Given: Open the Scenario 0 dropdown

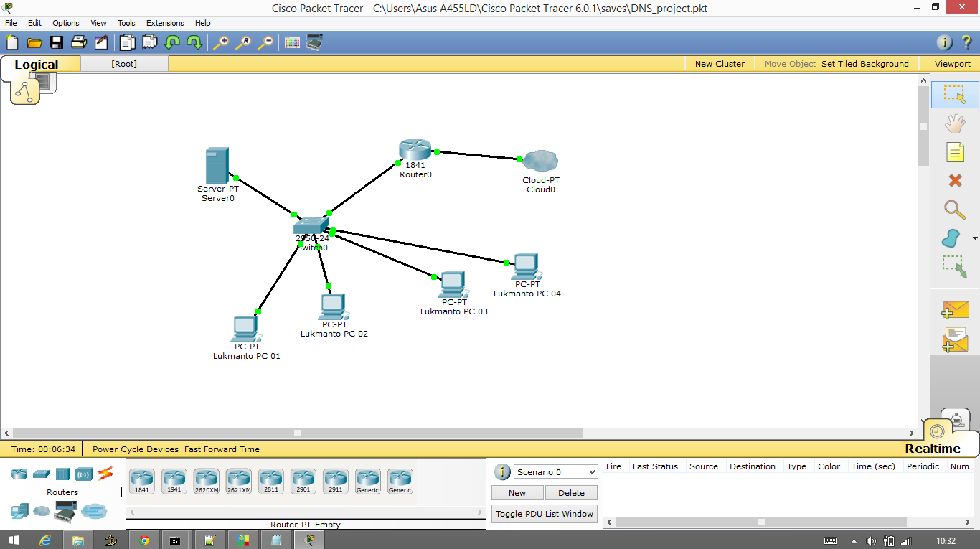Looking at the screenshot, I should pos(555,471).
